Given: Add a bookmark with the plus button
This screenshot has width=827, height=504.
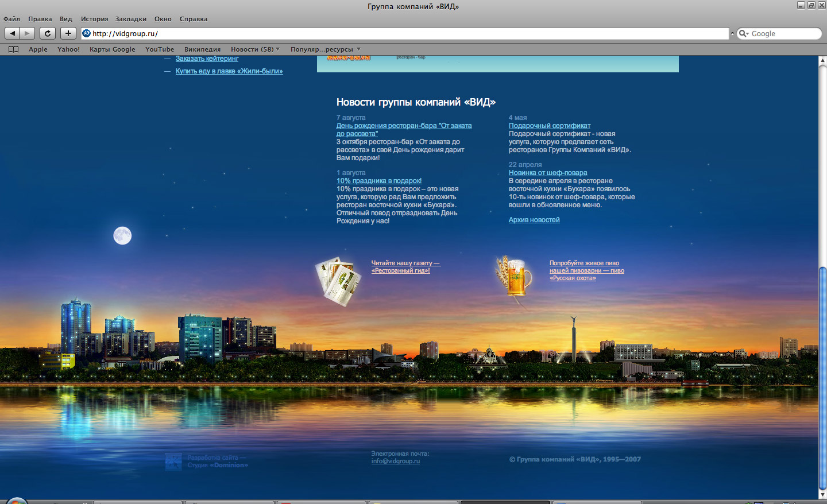Looking at the screenshot, I should point(68,33).
